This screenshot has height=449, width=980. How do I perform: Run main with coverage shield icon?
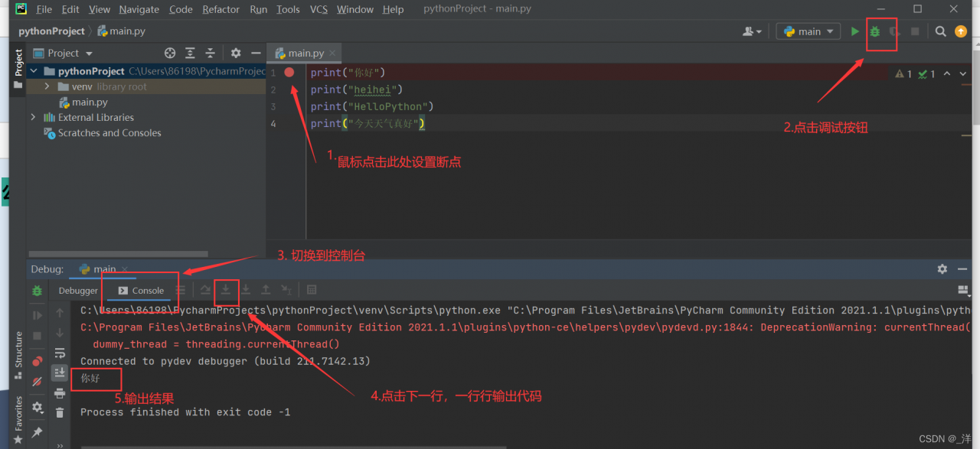coord(893,31)
